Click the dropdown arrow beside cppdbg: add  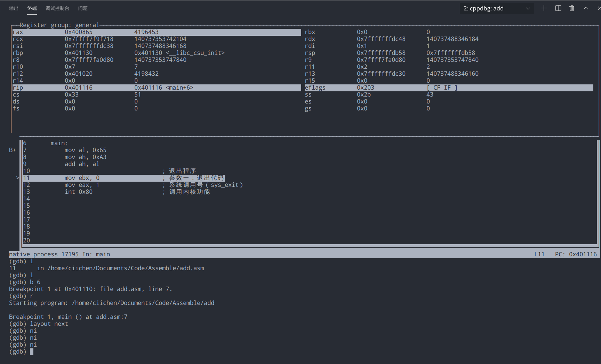(528, 8)
